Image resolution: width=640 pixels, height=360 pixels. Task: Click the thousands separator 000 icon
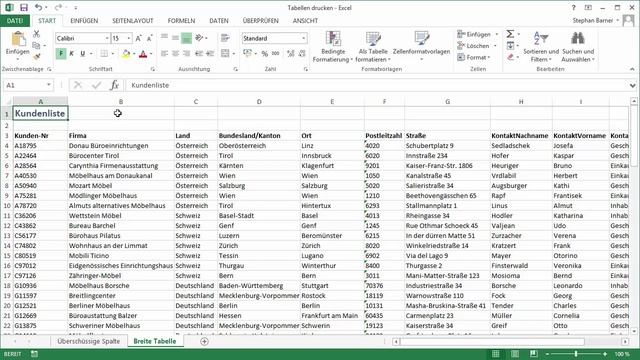tap(276, 53)
